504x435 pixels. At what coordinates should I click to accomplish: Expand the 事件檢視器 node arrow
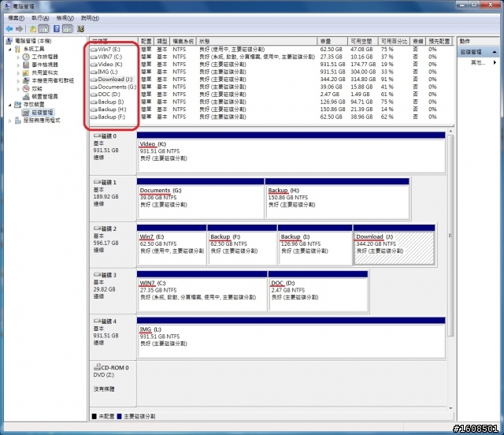(x=18, y=65)
